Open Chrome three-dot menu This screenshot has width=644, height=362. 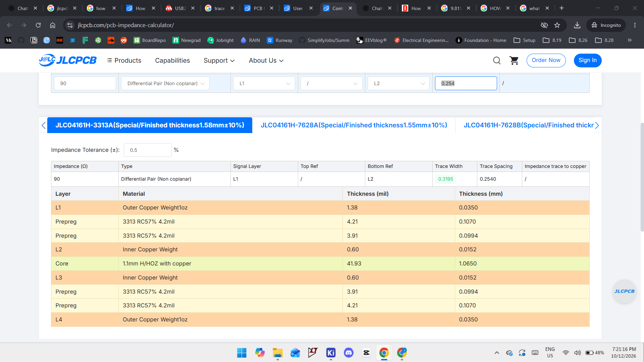(635, 25)
